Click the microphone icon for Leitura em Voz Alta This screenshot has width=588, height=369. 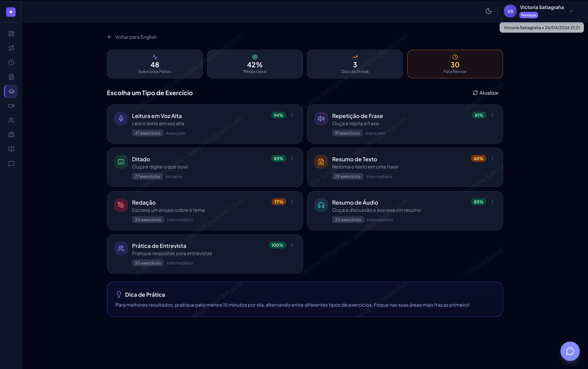(x=121, y=119)
